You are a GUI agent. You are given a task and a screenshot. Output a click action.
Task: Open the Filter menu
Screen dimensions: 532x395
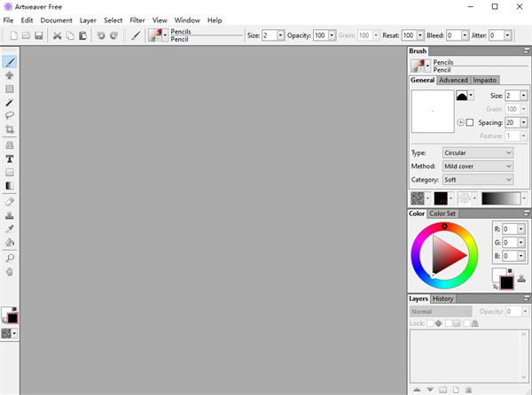[137, 19]
